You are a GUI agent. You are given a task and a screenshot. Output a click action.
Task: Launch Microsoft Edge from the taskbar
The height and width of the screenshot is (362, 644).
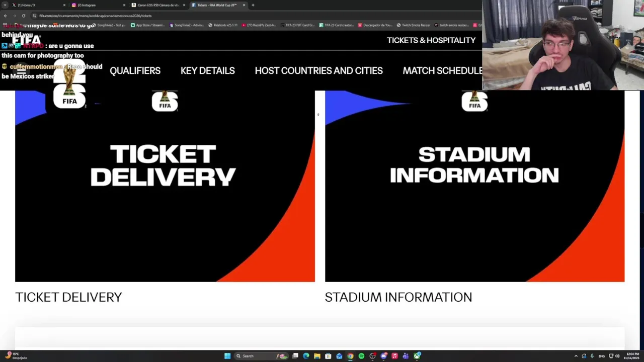pos(306,356)
